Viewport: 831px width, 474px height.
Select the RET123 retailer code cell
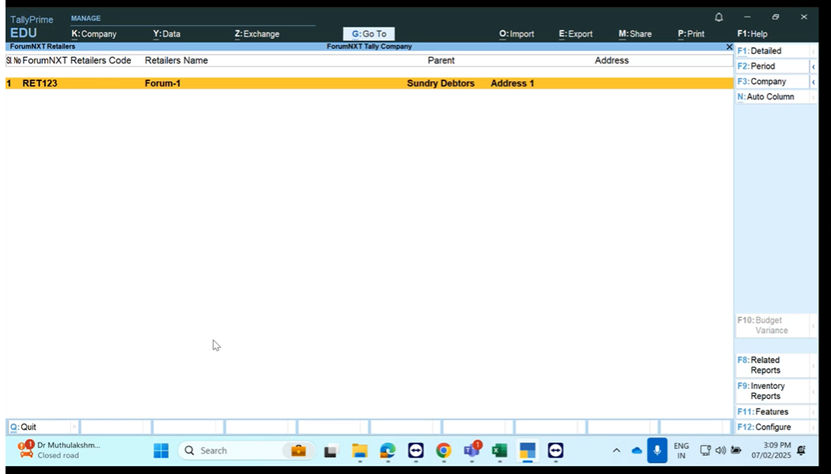(40, 83)
